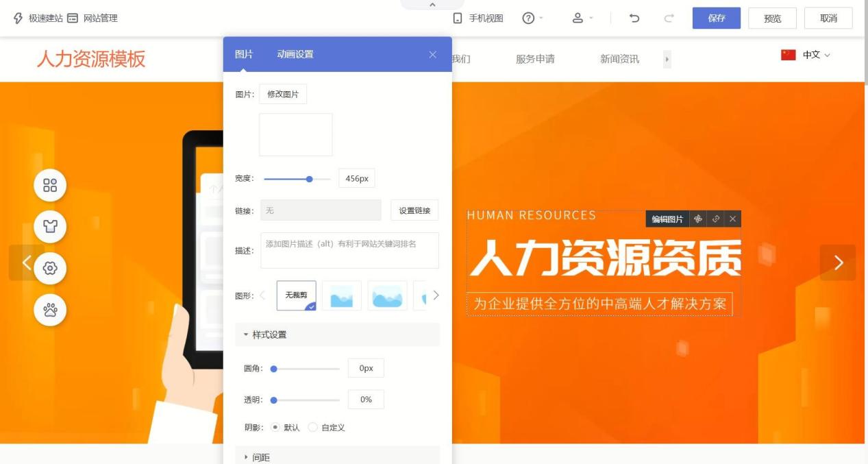
Task: Select the theme/style t-shirt icon
Action: point(49,227)
